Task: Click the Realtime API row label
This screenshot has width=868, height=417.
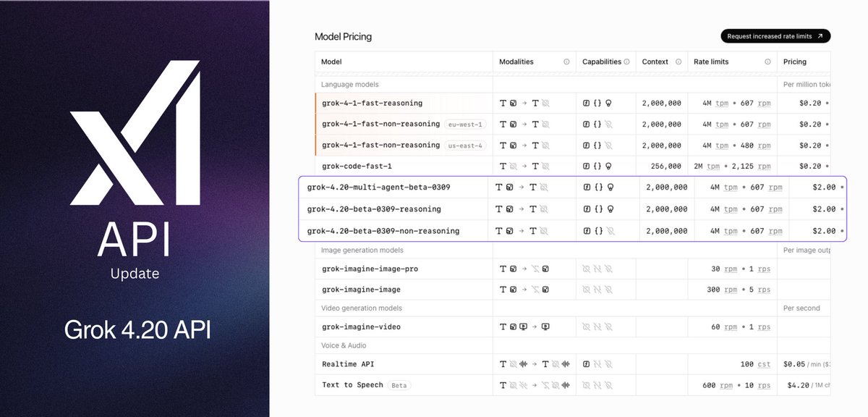Action: pyautogui.click(x=349, y=364)
